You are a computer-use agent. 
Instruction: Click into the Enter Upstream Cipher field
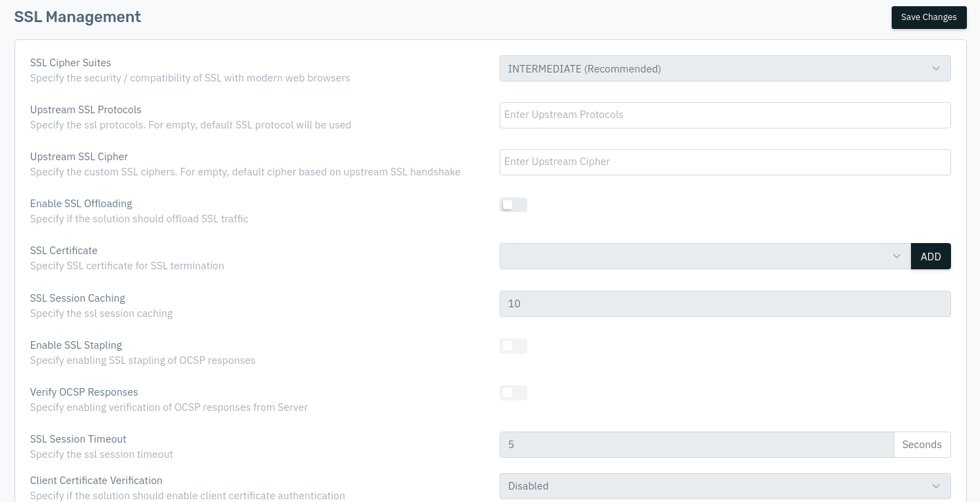(x=725, y=162)
